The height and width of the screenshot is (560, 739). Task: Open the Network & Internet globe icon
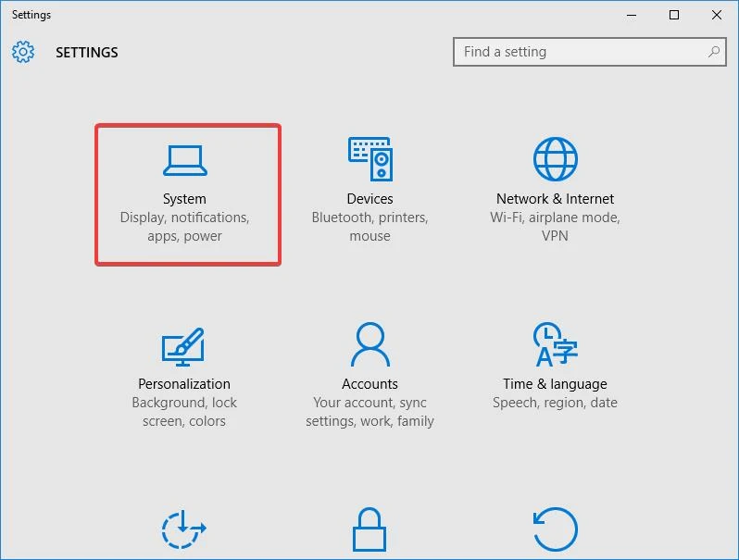point(556,158)
